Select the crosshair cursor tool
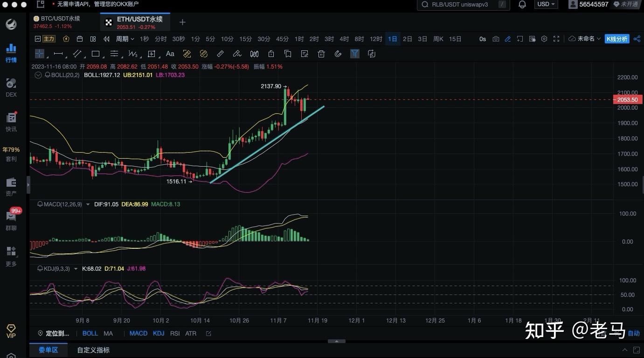 click(x=40, y=54)
